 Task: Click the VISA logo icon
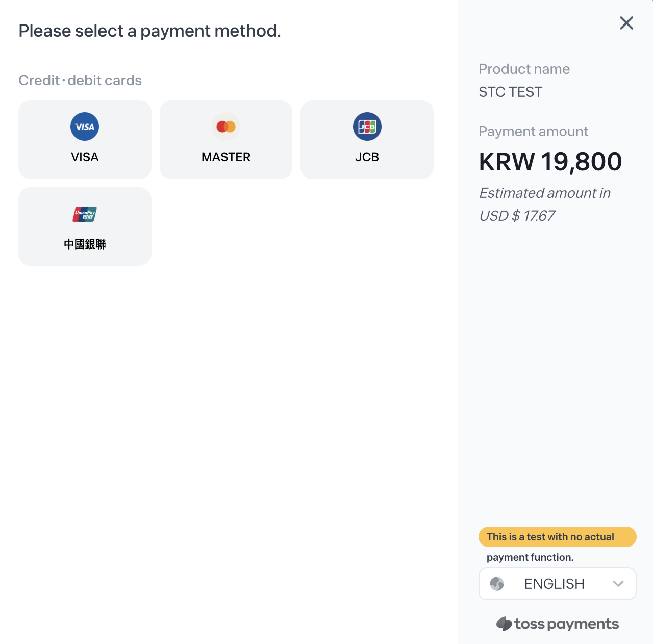pos(85,127)
